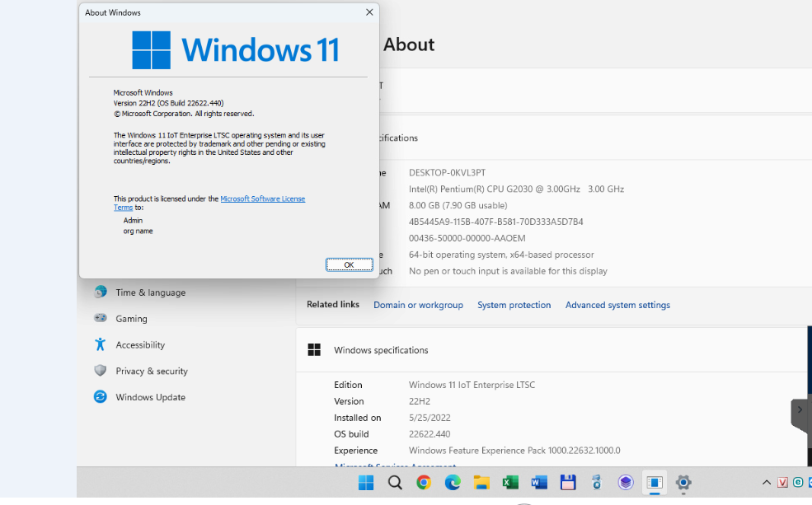Click the Version 22H2 line in dialog
The image size is (812, 505).
point(168,103)
